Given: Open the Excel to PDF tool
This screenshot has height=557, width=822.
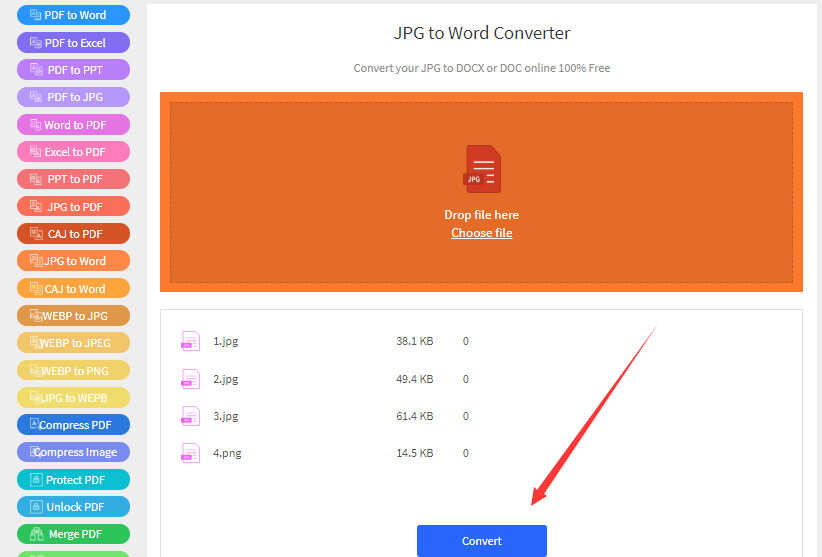Looking at the screenshot, I should (73, 152).
